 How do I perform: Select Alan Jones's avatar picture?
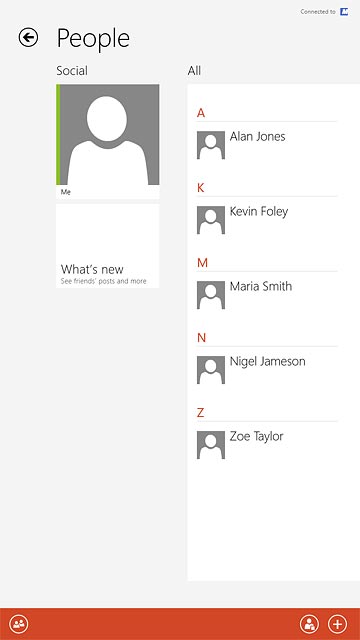tap(211, 145)
